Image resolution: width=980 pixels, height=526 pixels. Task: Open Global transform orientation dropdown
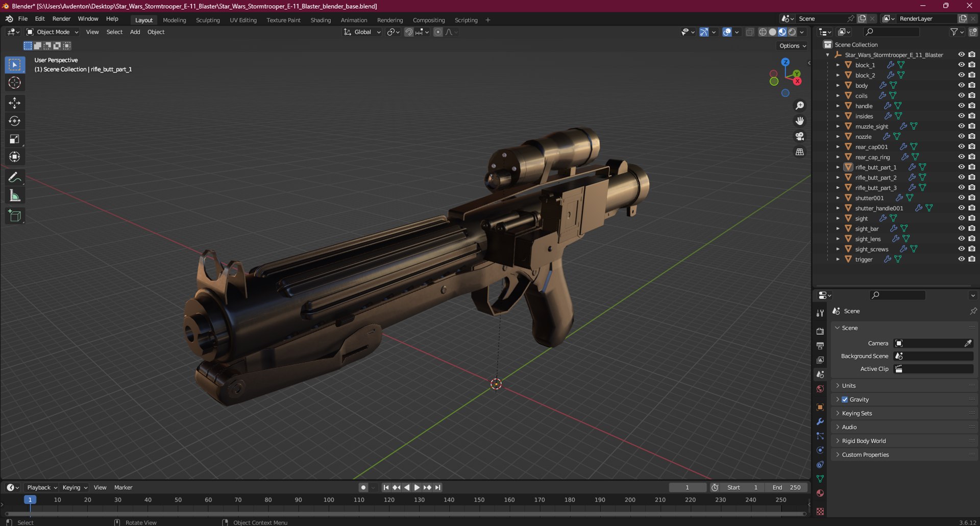[x=362, y=32]
